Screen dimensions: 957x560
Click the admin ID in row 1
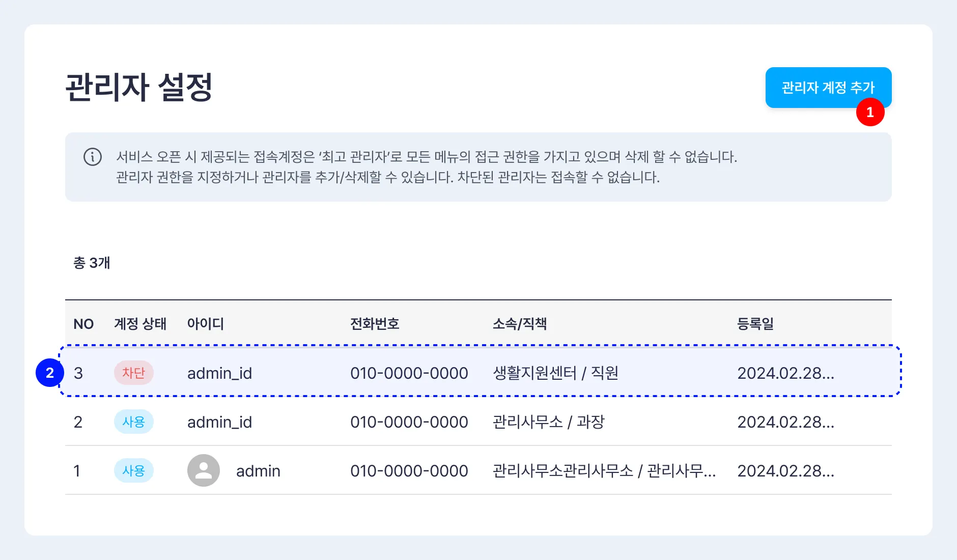coord(258,470)
